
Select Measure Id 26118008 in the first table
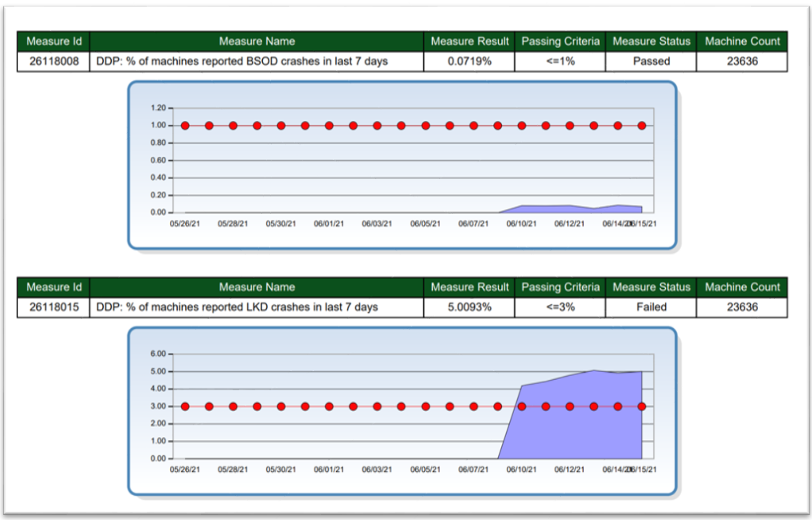pos(55,61)
